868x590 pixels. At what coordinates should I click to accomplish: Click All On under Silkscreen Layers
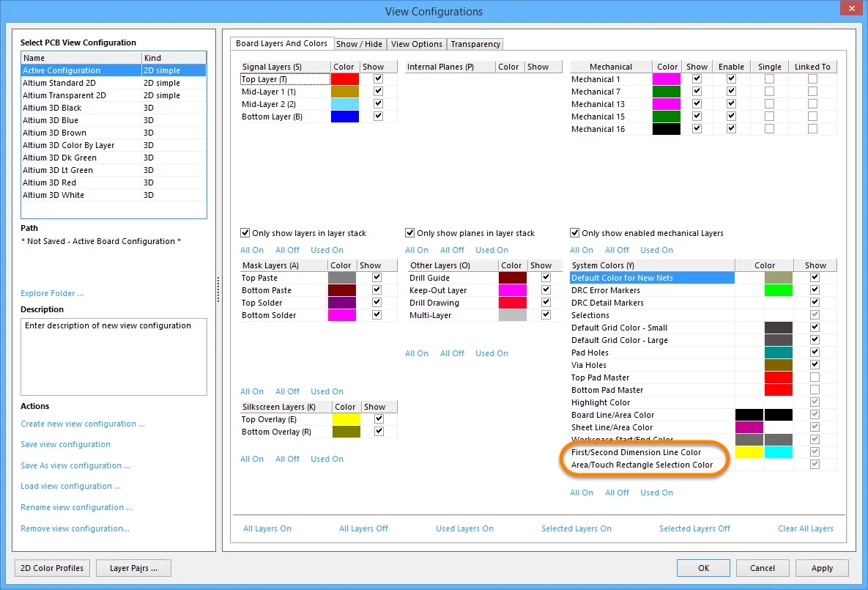tap(252, 459)
